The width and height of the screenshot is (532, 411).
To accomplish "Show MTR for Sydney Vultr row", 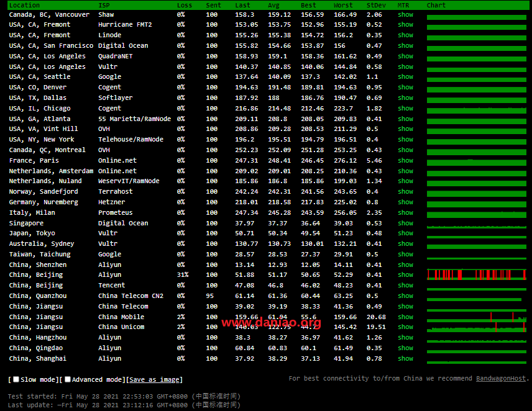I will tap(405, 243).
